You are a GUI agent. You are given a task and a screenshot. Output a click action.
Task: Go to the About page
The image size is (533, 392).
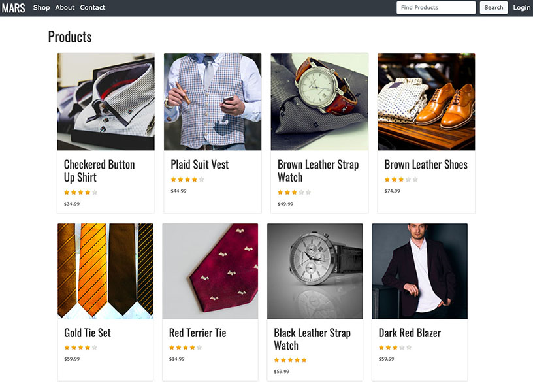65,8
